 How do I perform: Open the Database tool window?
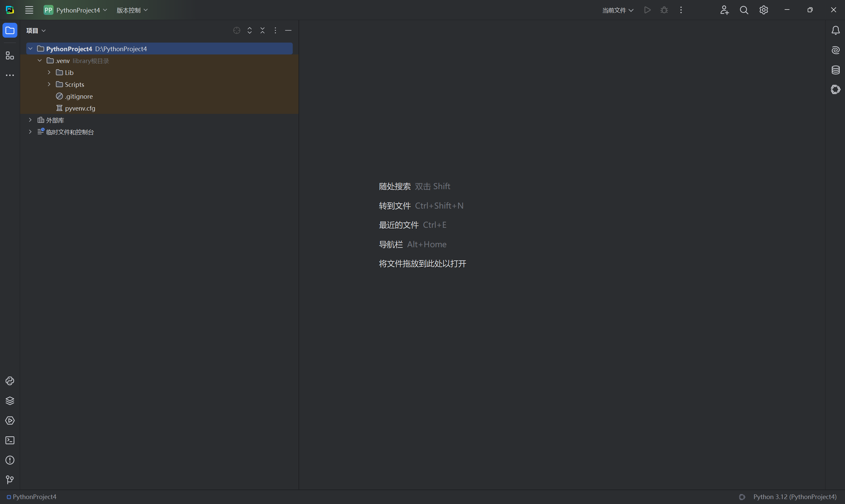coord(835,70)
